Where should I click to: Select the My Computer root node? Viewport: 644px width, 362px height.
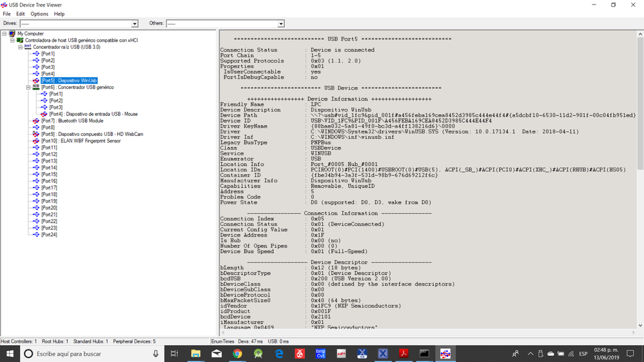tap(30, 33)
